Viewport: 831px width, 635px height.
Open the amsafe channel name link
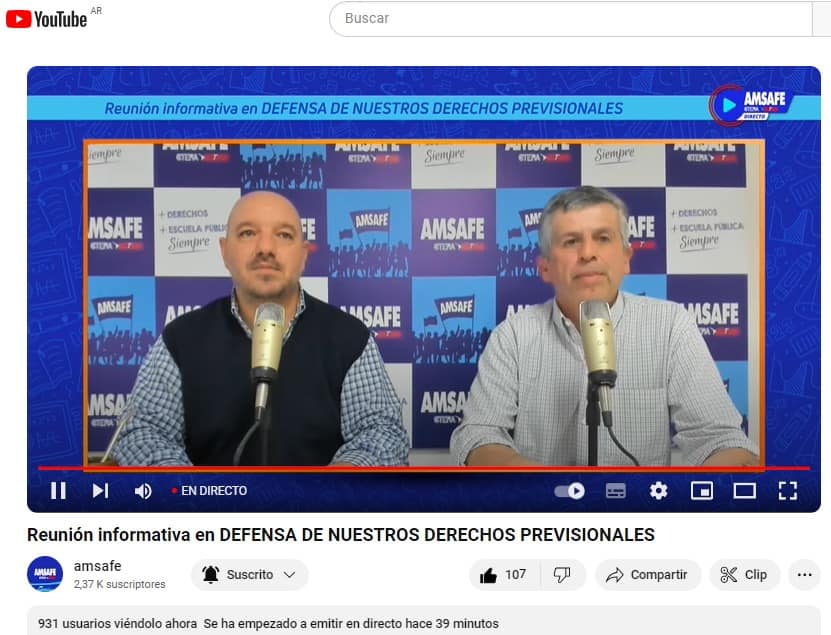(98, 566)
